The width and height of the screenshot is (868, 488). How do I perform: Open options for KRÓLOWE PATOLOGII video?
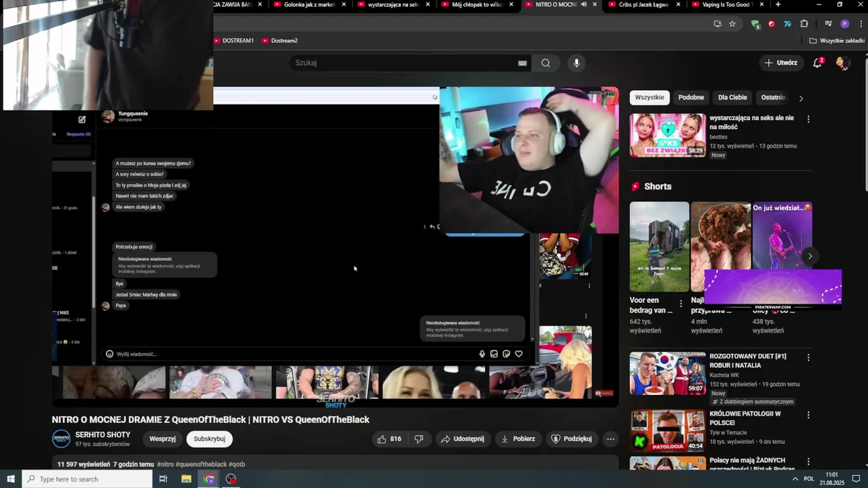tap(808, 415)
